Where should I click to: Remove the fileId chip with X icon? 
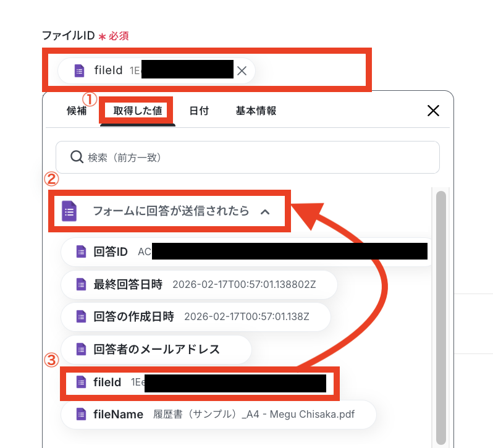242,70
